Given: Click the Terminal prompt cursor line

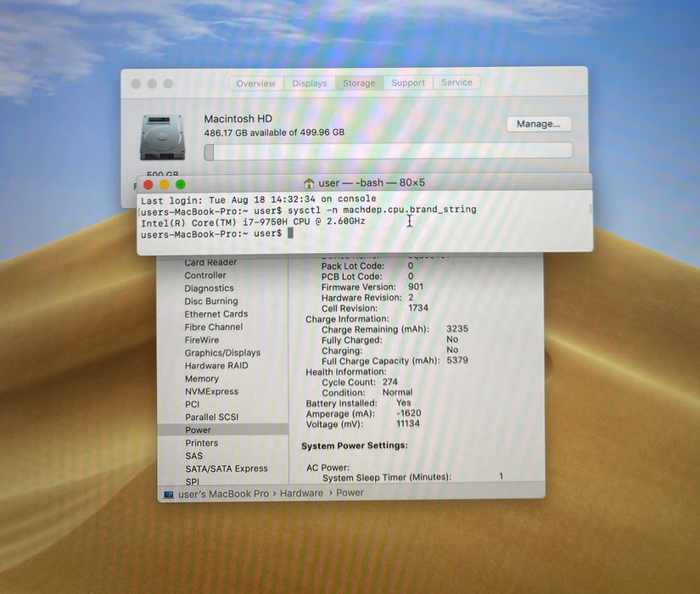Looking at the screenshot, I should click(x=217, y=233).
